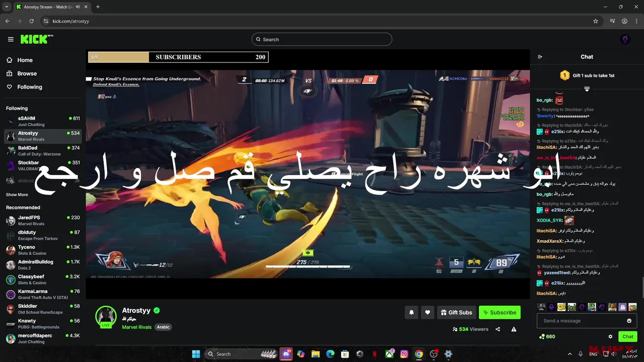Open the Atrostyy channel name link
This screenshot has width=644, height=362.
(136, 311)
